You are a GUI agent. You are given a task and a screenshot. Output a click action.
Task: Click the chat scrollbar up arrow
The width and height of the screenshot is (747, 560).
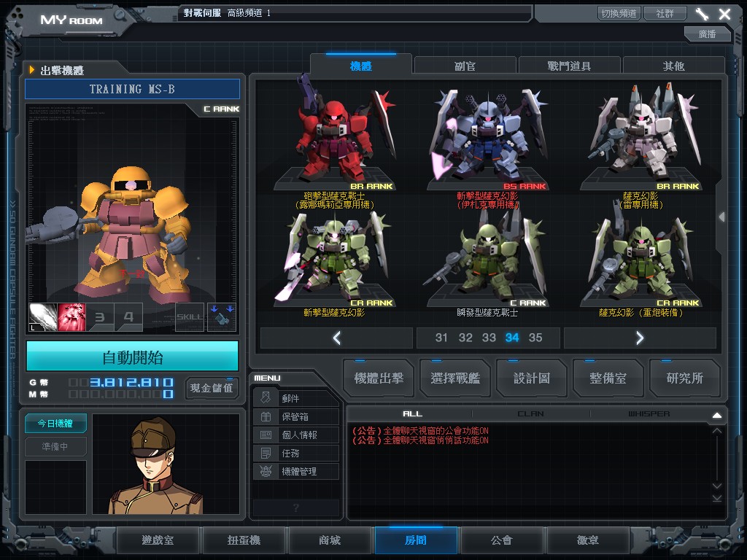[717, 431]
